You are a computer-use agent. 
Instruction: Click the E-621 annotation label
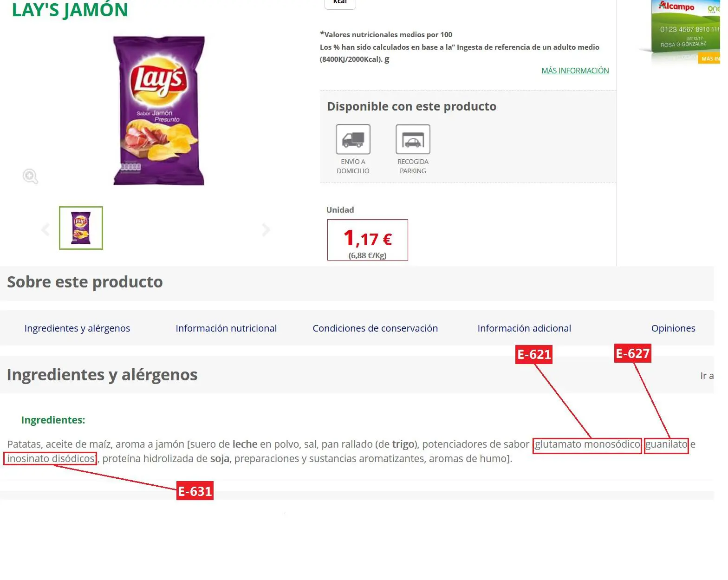click(534, 354)
